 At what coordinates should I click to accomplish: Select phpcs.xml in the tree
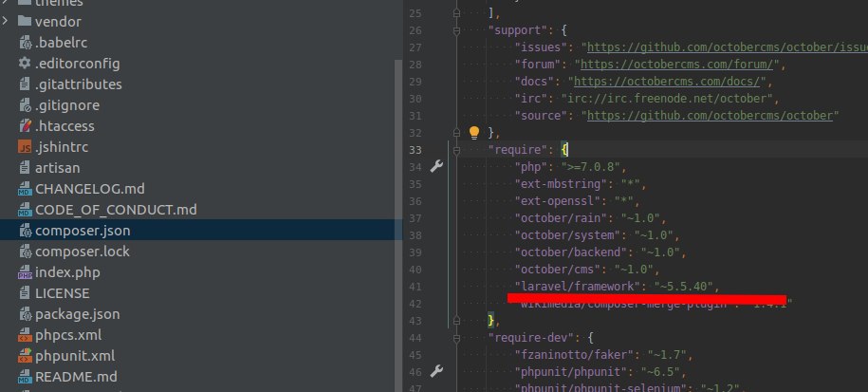tap(68, 335)
